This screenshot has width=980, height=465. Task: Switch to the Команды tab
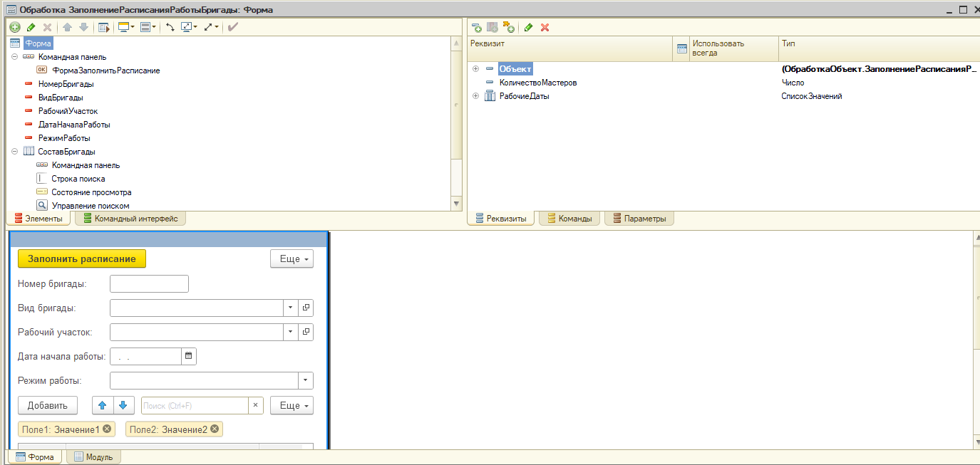pos(569,219)
